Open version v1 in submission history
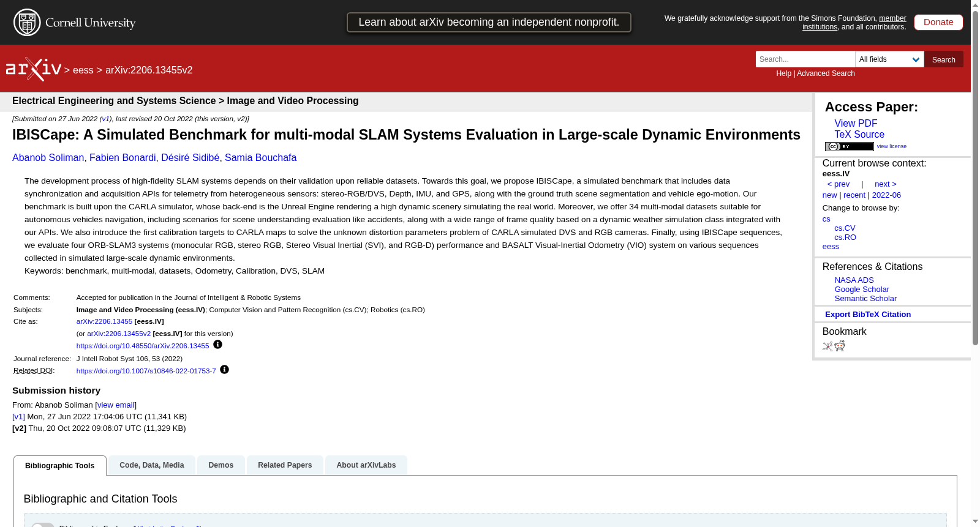The height and width of the screenshot is (527, 980). (x=18, y=416)
